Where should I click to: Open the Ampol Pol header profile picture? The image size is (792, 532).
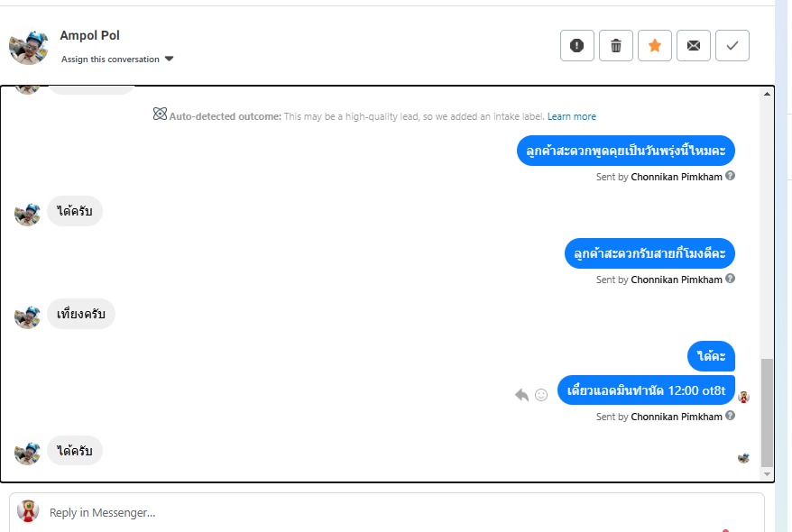[28, 47]
